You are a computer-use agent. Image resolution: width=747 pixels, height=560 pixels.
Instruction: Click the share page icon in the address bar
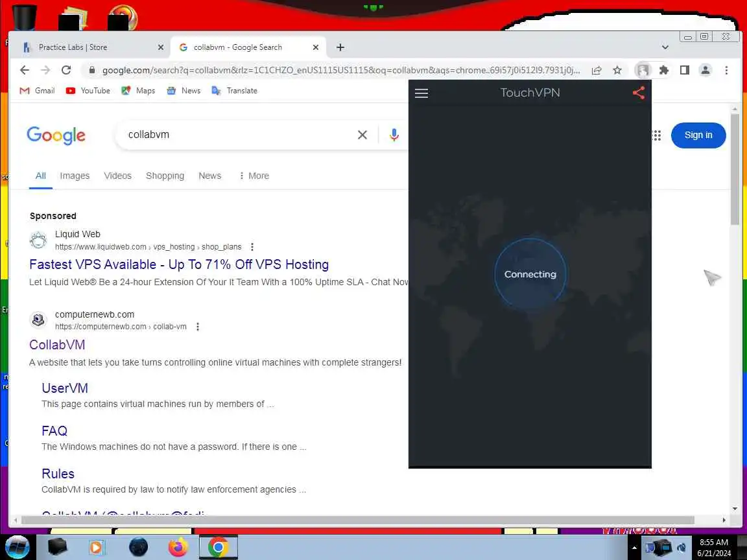(x=597, y=71)
